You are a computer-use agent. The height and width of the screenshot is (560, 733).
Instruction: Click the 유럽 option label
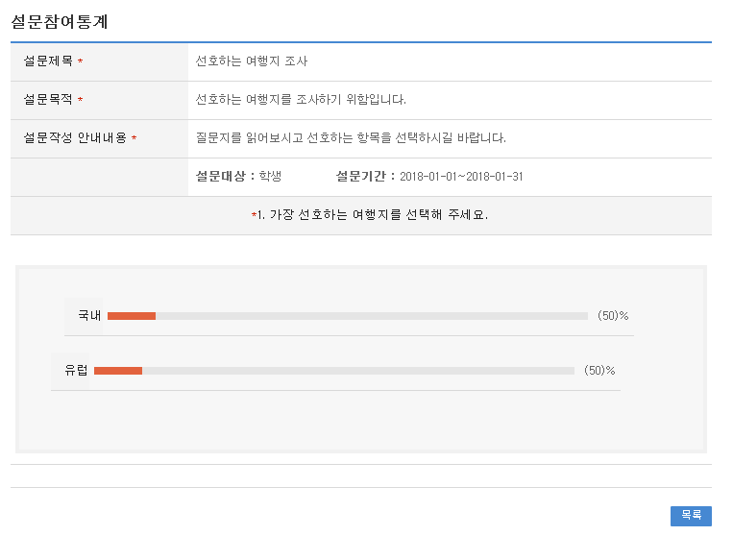pos(76,370)
